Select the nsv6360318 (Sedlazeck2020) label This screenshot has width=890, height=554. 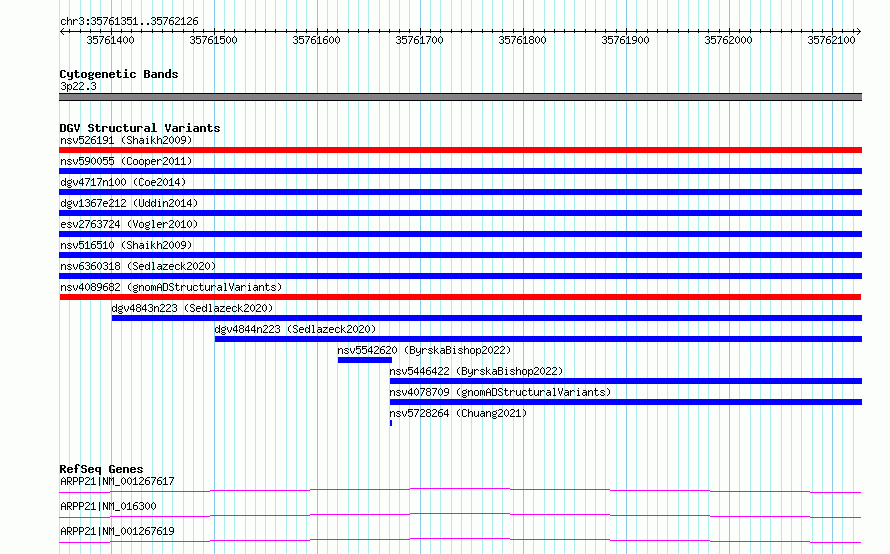[138, 266]
